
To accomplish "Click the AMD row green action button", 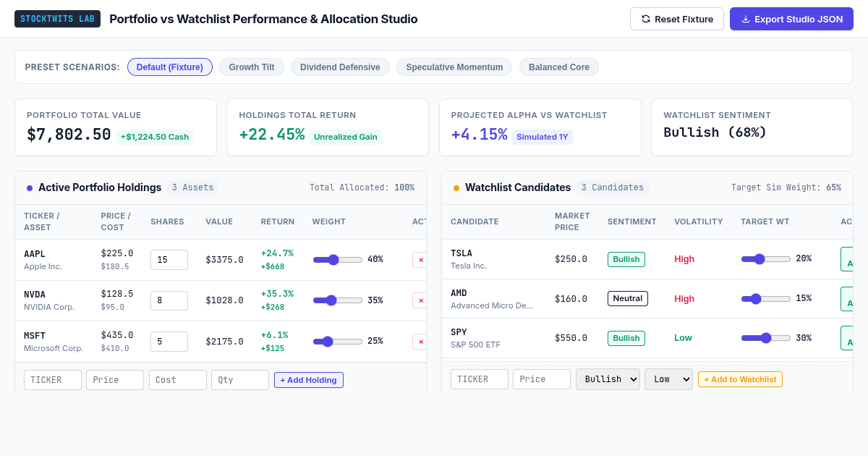I will (x=847, y=299).
